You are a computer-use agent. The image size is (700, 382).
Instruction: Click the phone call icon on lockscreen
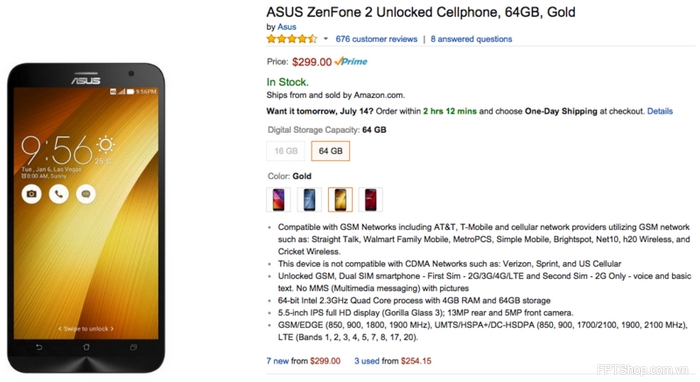(x=58, y=194)
